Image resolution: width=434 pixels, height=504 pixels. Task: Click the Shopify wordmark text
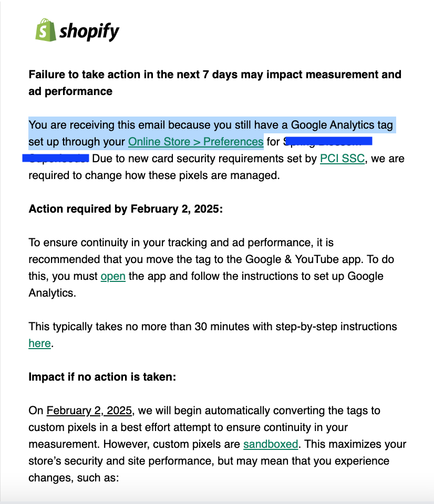tap(89, 31)
